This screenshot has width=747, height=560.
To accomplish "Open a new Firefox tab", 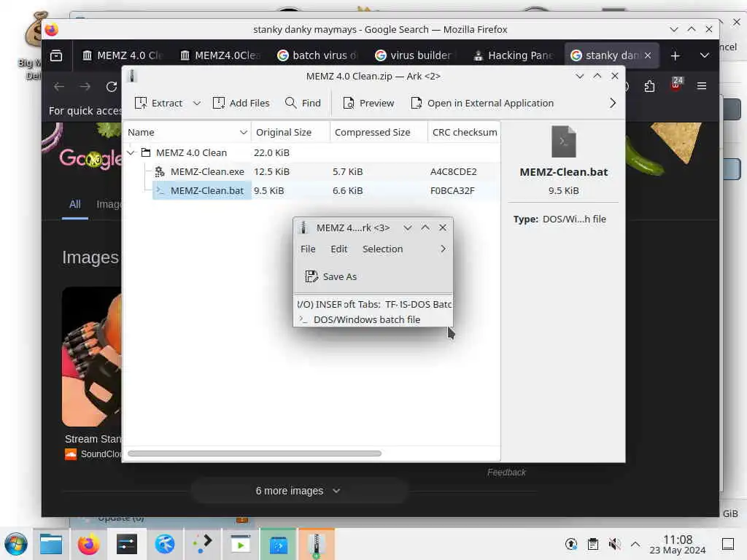I will coord(675,56).
